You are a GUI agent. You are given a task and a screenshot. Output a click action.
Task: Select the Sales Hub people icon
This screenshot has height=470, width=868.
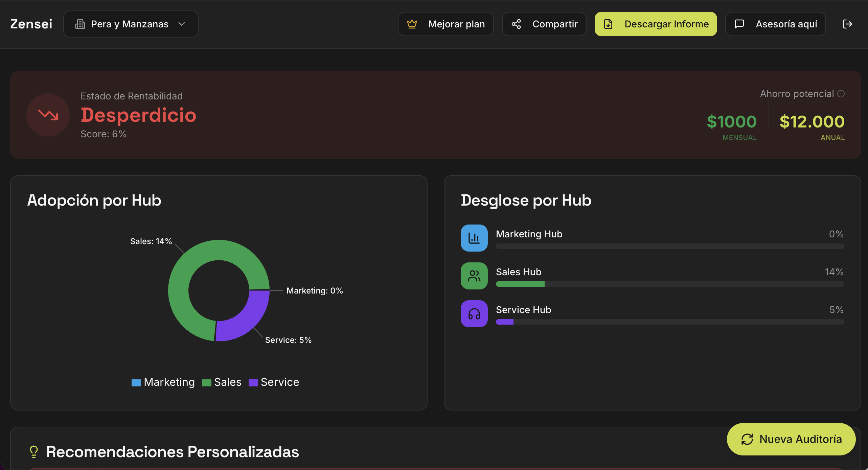[x=474, y=276]
